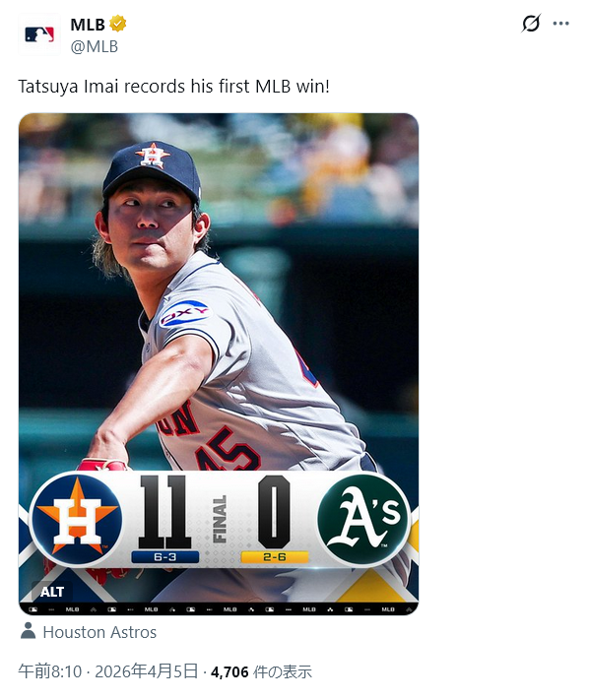Open the Houston Astros tagged account

click(x=99, y=632)
